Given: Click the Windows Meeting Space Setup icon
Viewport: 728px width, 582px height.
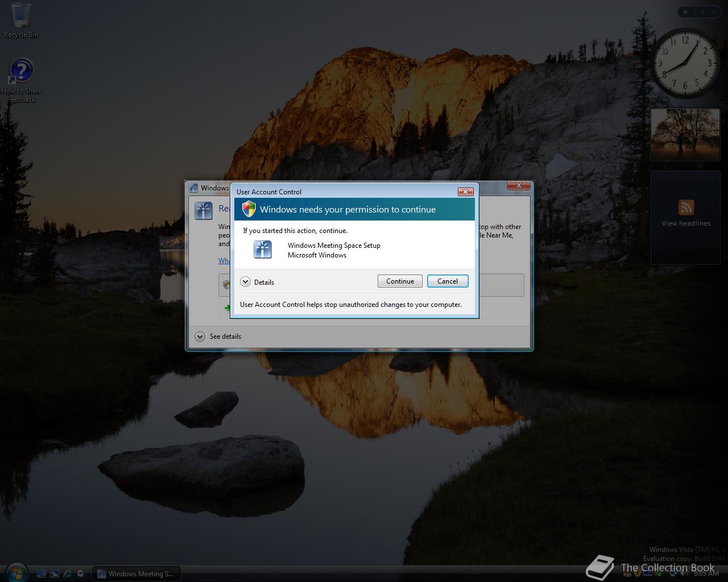Looking at the screenshot, I should 262,250.
